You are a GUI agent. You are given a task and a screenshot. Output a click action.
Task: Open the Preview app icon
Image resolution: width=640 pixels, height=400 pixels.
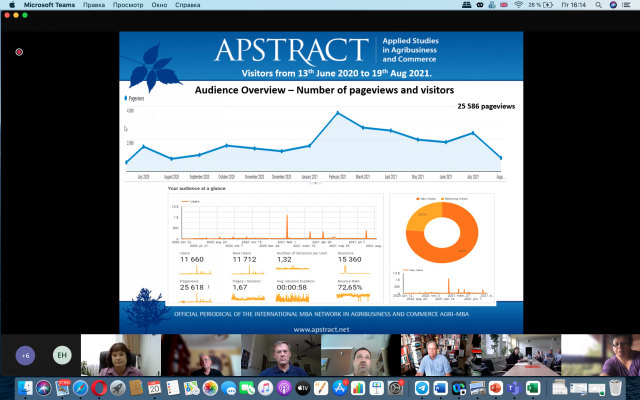click(477, 388)
